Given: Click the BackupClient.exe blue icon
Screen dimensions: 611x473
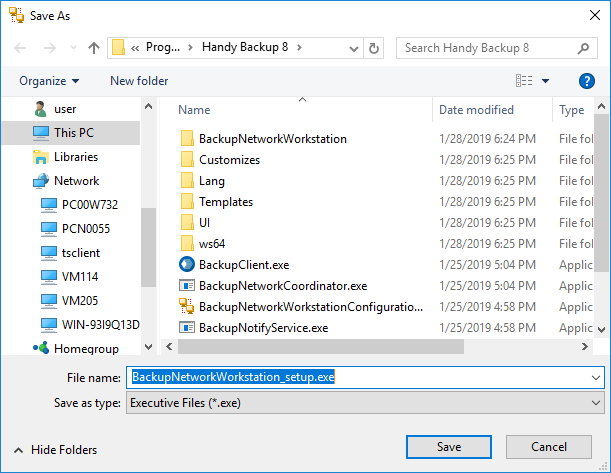Looking at the screenshot, I should (187, 265).
